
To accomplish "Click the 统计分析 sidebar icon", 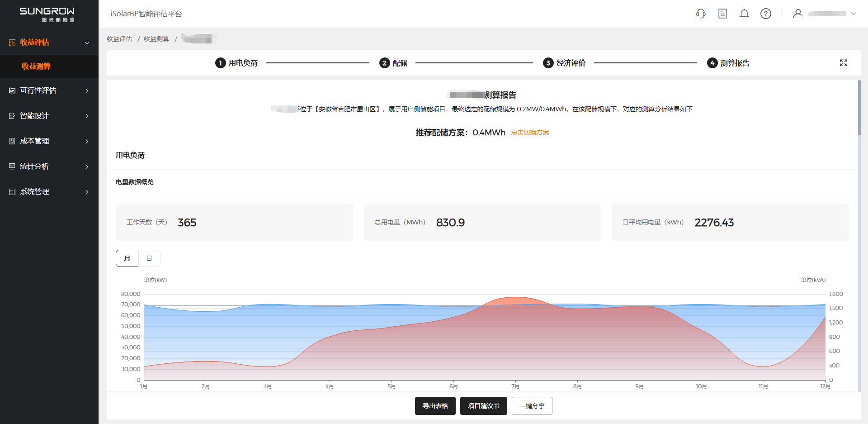I will pyautogui.click(x=12, y=167).
